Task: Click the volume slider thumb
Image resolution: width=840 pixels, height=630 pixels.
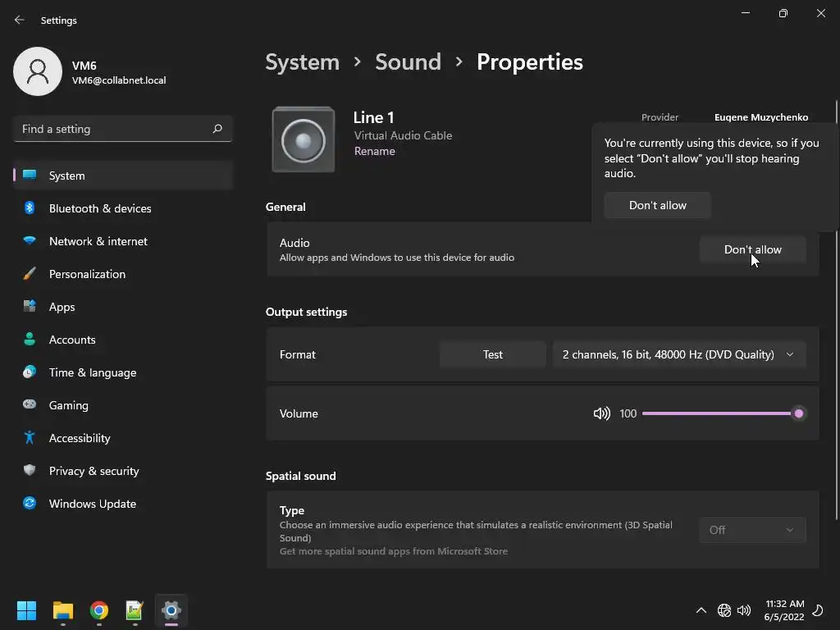Action: coord(798,413)
